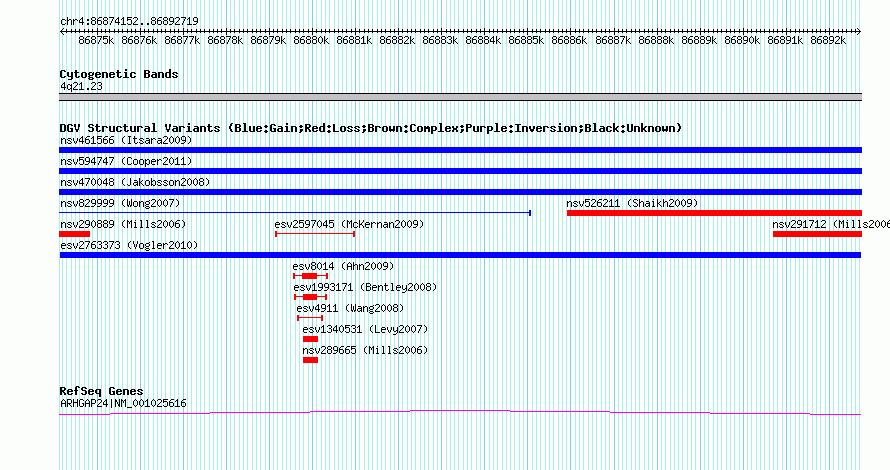The height and width of the screenshot is (470, 890).
Task: Click the Cytogenetic Bands track title
Action: [119, 74]
